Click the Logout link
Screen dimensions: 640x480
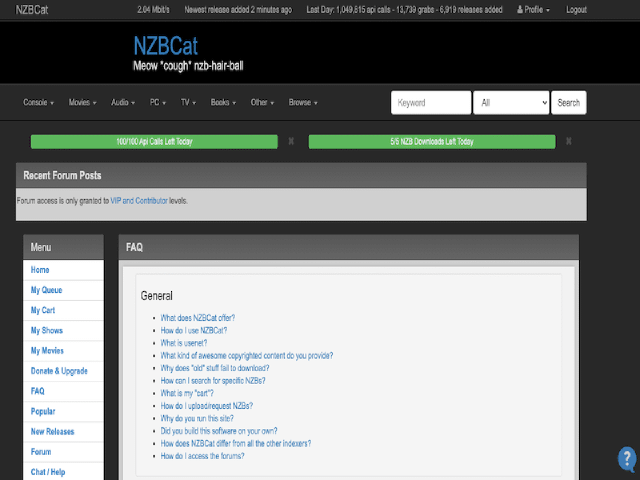576,9
